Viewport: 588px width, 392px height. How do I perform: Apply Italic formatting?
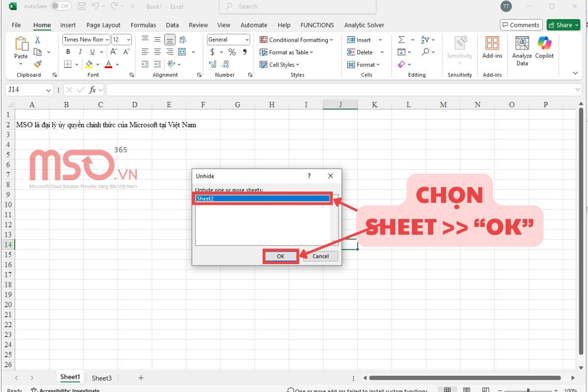(80, 52)
